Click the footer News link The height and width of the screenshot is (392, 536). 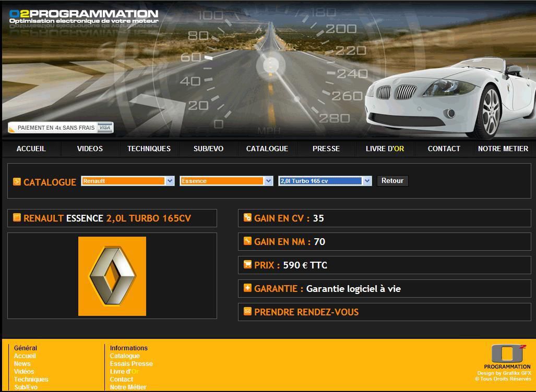[x=22, y=364]
